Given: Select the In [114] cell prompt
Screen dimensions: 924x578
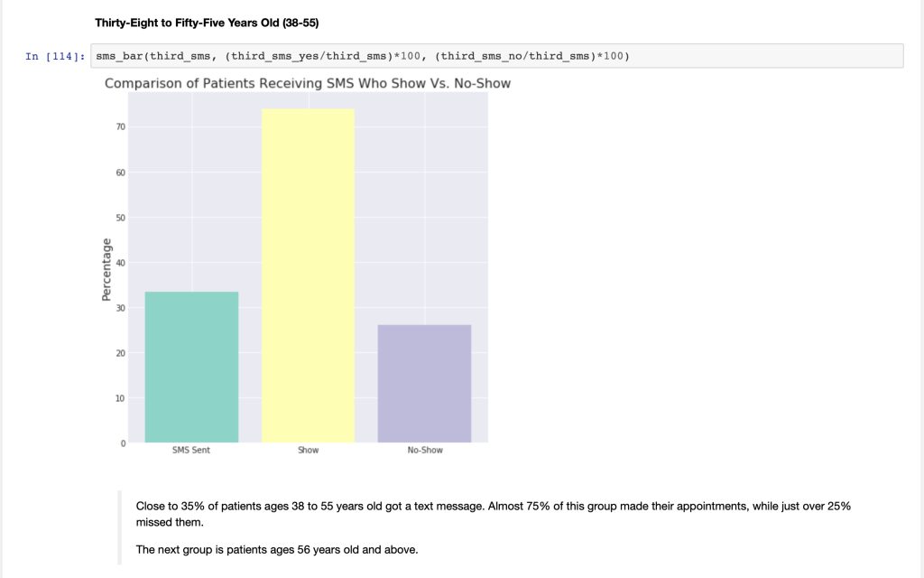Looking at the screenshot, I should tap(56, 57).
